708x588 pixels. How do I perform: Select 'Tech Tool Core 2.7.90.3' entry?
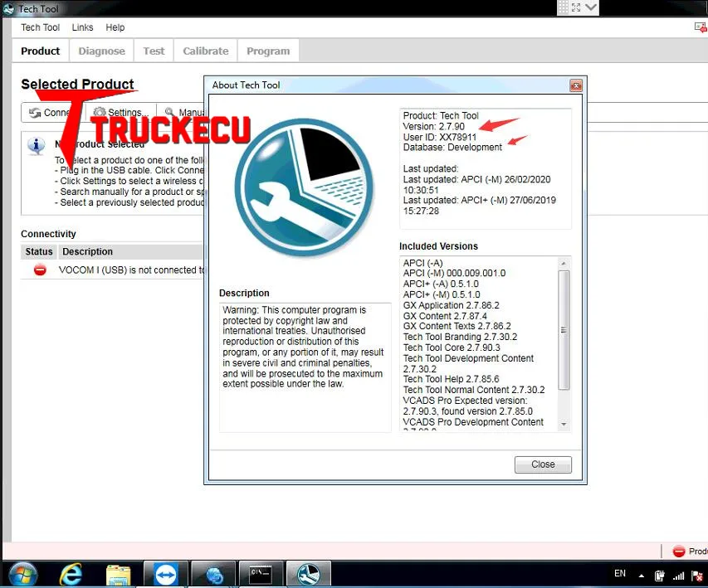pos(452,347)
